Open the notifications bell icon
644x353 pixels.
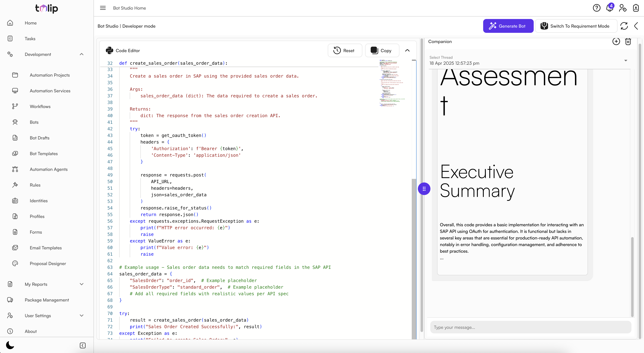pyautogui.click(x=609, y=8)
